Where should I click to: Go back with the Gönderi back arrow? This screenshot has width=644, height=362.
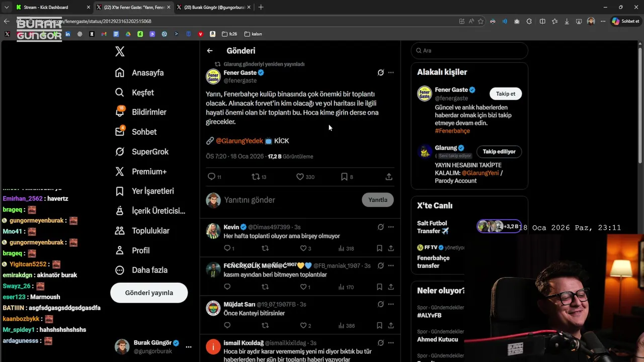210,51
